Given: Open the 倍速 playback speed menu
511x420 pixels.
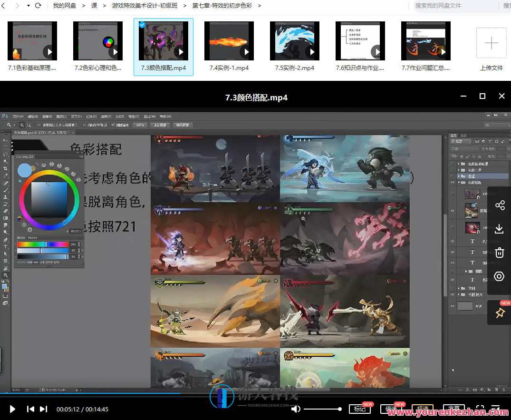Looking at the screenshot, I should (x=391, y=409).
